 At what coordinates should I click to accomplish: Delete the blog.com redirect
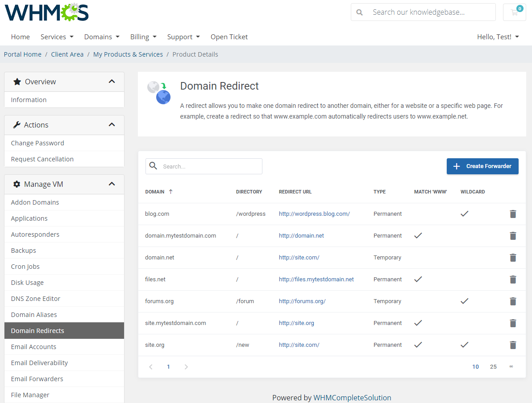pos(513,214)
